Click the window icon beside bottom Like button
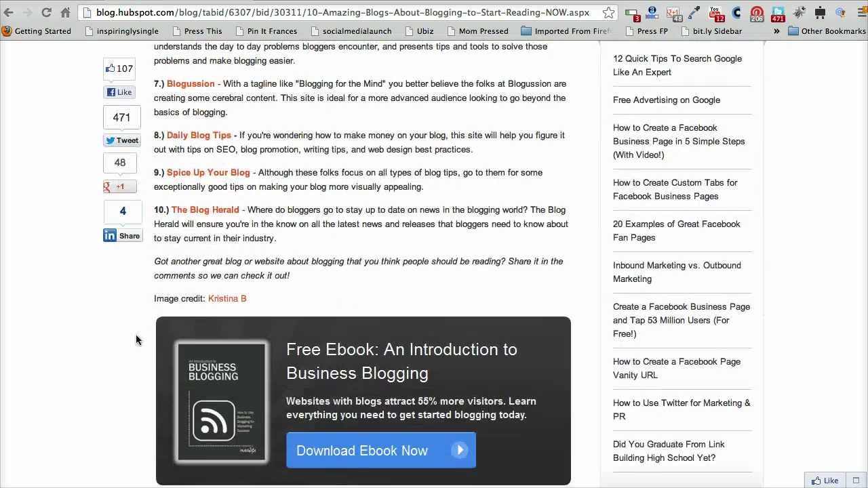Viewport: 868px width, 488px height. point(856,481)
